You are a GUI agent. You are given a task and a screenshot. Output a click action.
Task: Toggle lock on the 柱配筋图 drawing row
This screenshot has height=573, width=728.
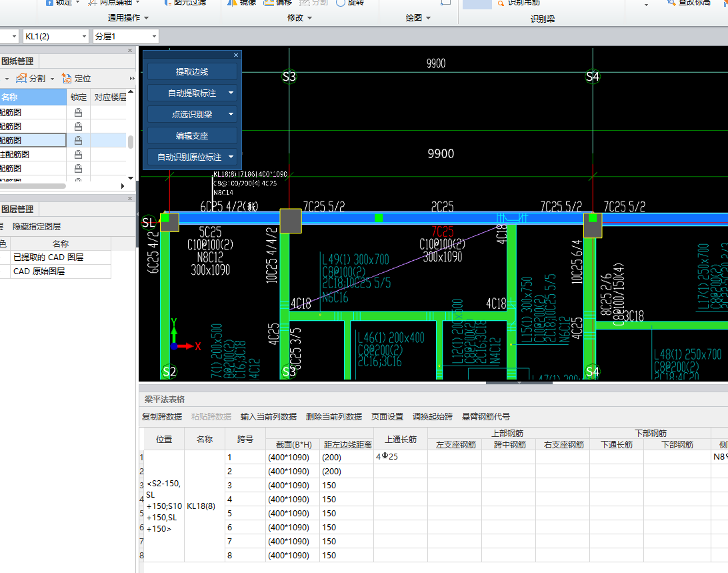pos(78,154)
